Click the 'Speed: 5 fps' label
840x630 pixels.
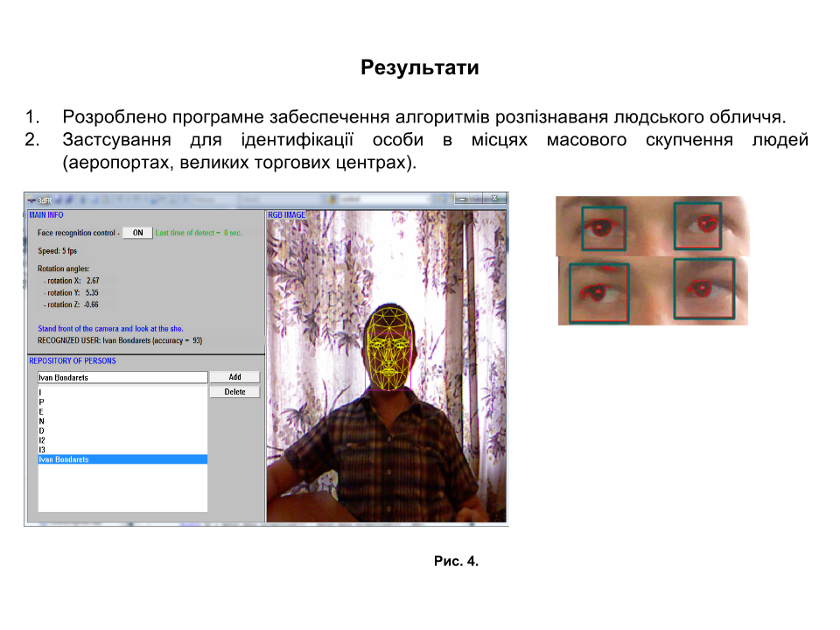click(x=58, y=251)
